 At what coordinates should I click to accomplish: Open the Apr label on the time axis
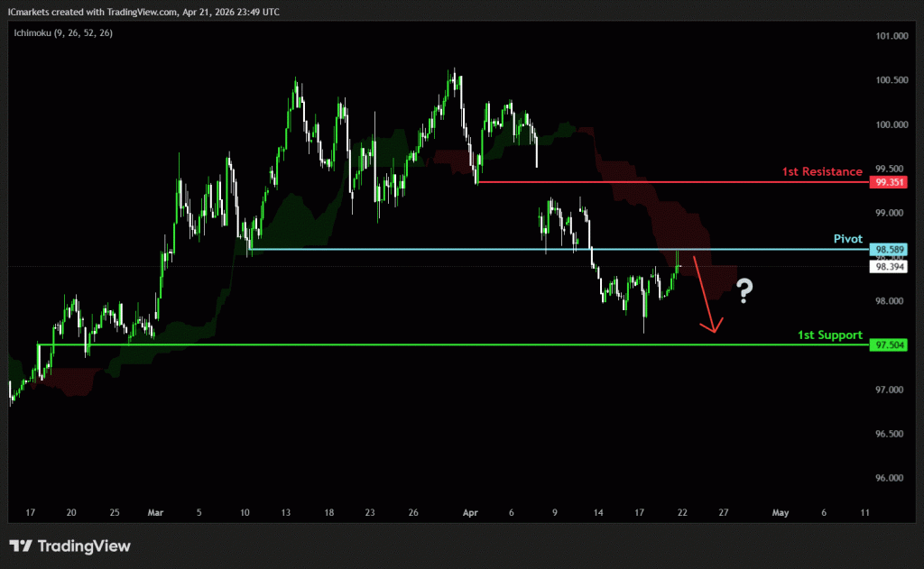[x=469, y=512]
